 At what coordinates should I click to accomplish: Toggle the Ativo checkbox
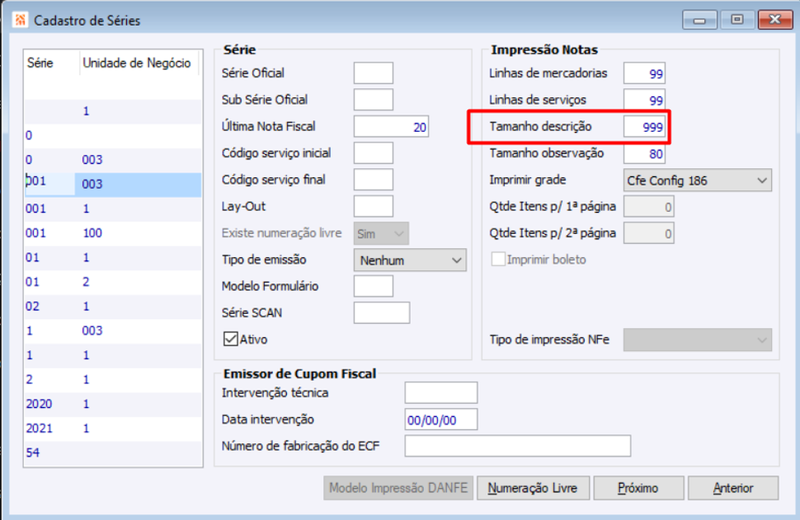(231, 339)
